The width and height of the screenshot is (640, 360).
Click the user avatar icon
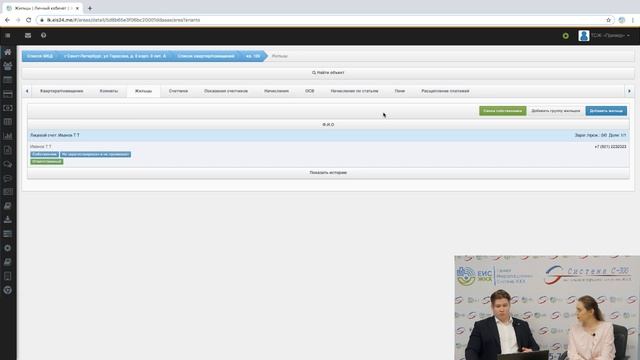pos(584,36)
